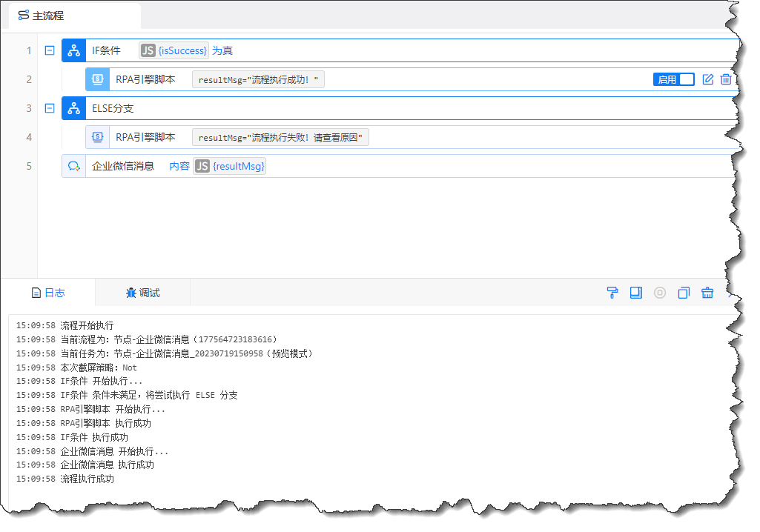Click the RPA引擎脚本 script icon on line 4
Screen dimensions: 760x532
coord(97,137)
